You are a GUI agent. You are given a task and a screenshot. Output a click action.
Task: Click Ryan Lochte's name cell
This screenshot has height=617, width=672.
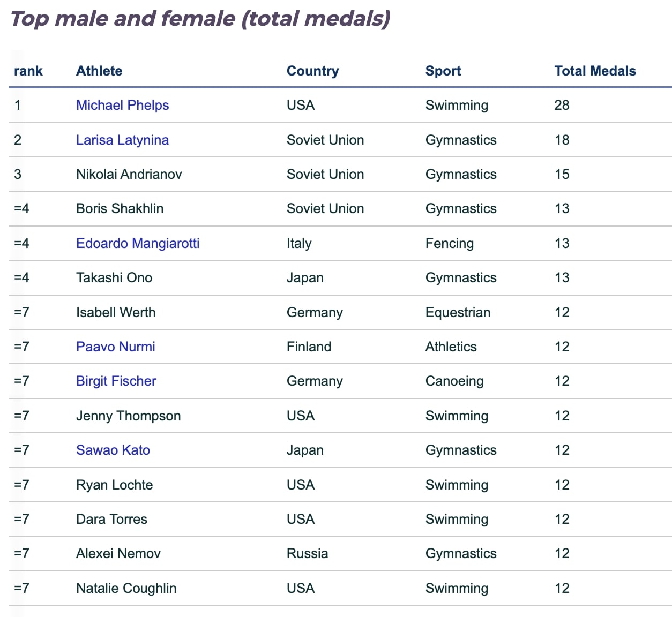[114, 485]
